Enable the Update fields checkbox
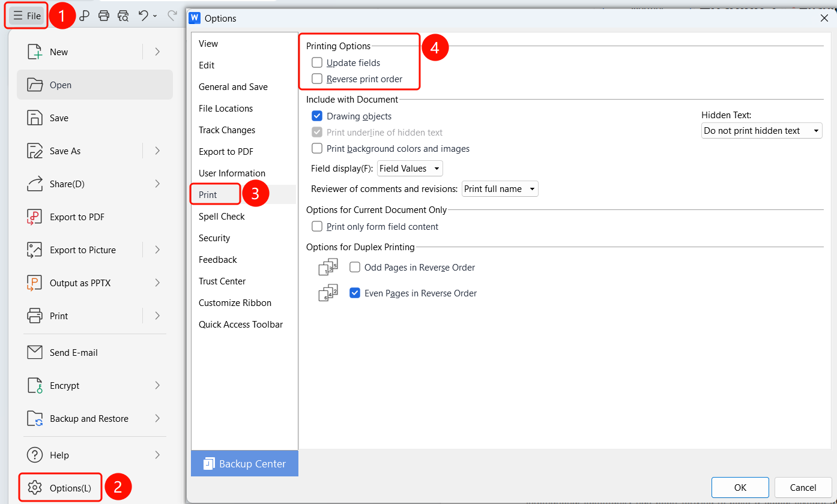This screenshot has width=837, height=504. point(317,62)
